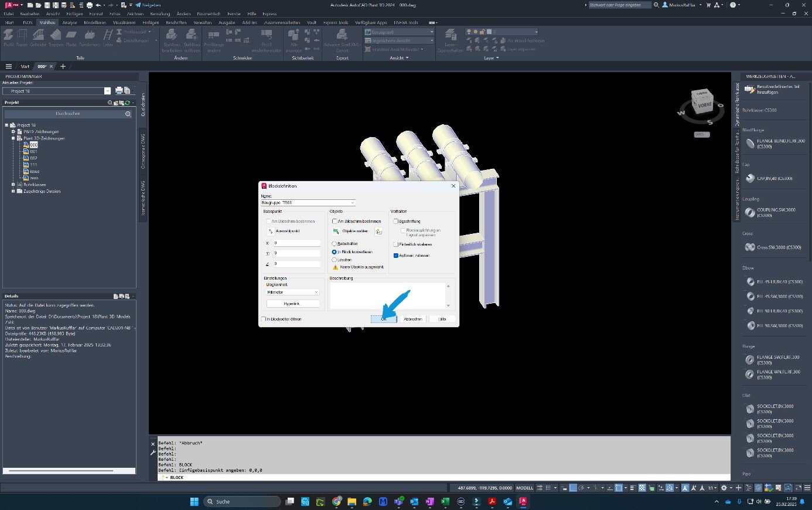The height and width of the screenshot is (510, 812).
Task: Click the FLANGE BLIND palette item icon
Action: point(750,144)
